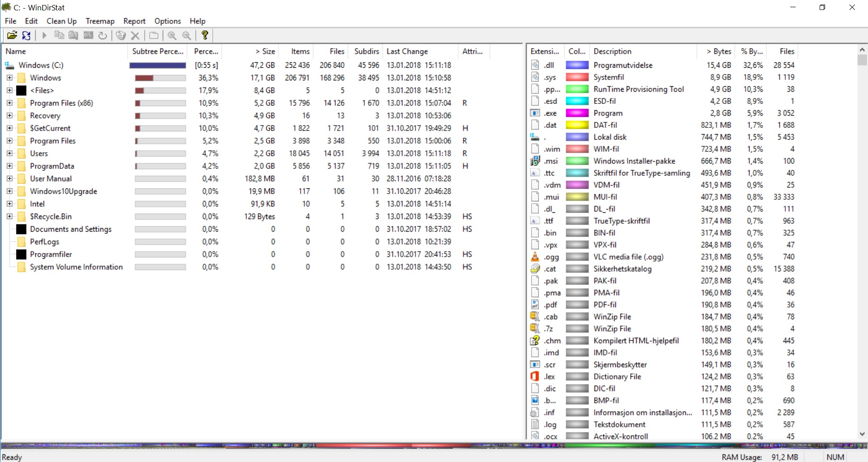Sort by the Last Change column header
This screenshot has width=868, height=462.
pos(420,51)
